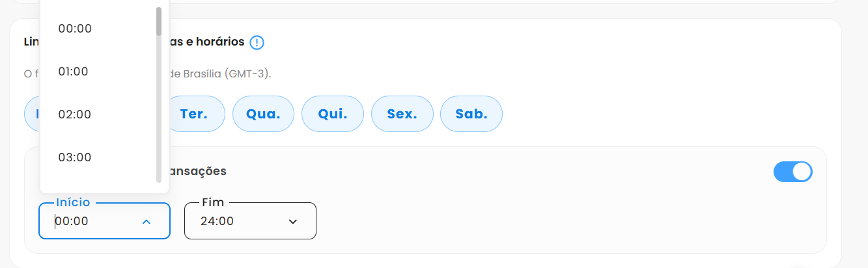Toggle the Sex. day chip

point(402,114)
